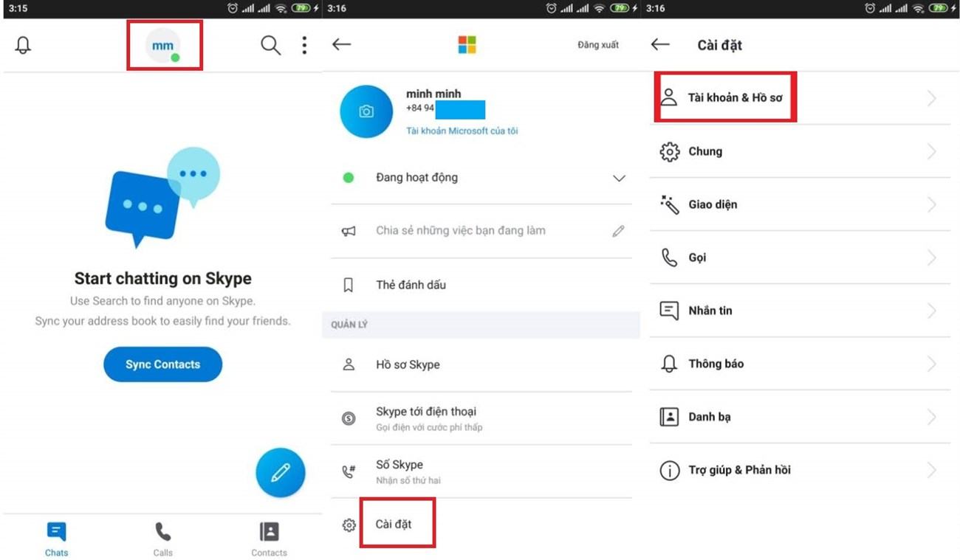The image size is (960, 560).
Task: Open notifications bell on Skype home
Action: coord(24,46)
